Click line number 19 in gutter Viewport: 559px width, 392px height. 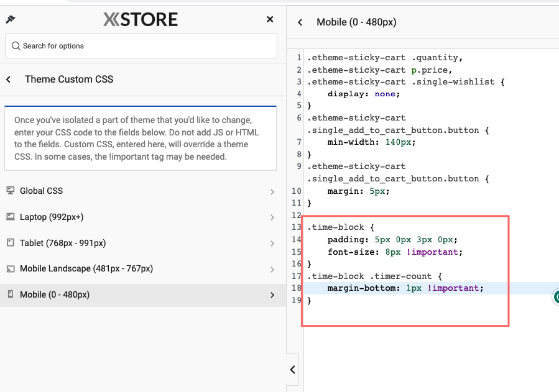click(x=297, y=301)
